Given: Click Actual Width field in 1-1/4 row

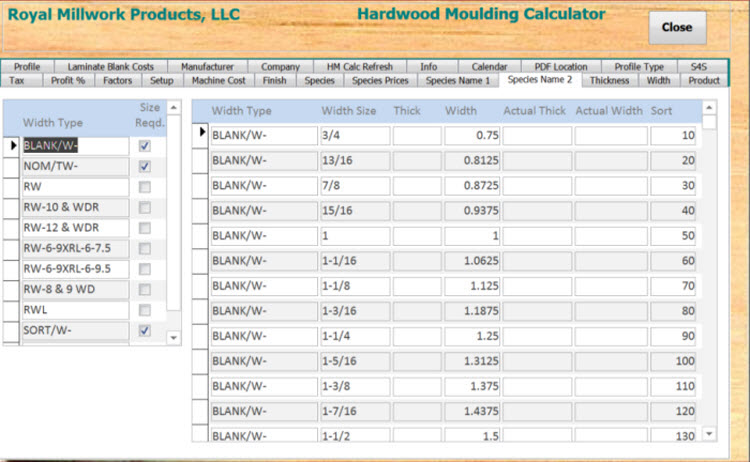Looking at the screenshot, I should click(611, 336).
